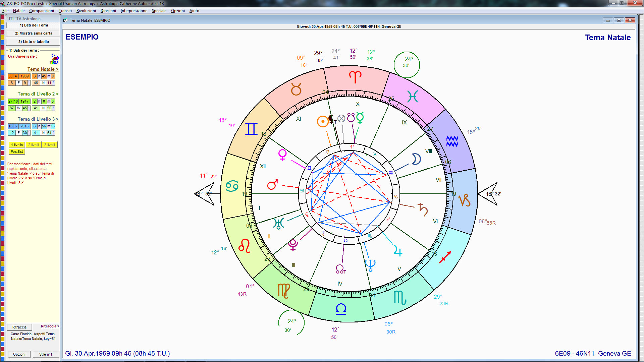The image size is (644, 362).
Task: Click the Part of Fortune crossed-circle glyph
Action: coord(341,118)
